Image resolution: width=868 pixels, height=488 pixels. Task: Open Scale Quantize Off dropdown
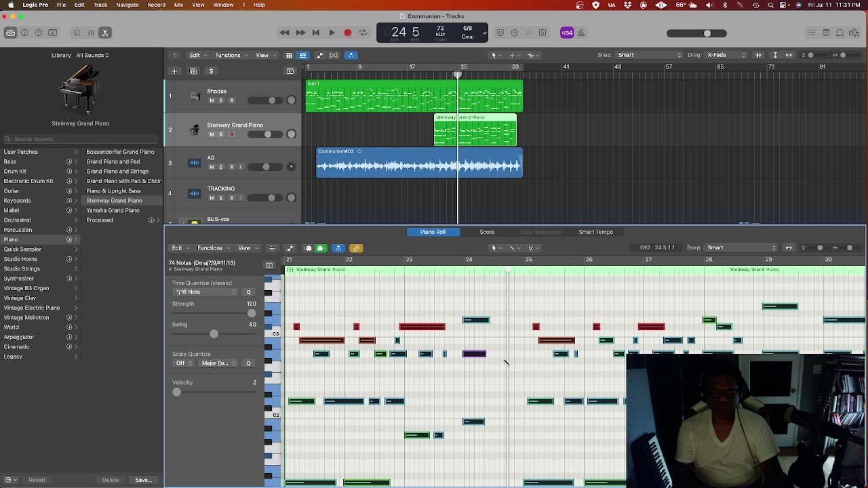tap(183, 363)
